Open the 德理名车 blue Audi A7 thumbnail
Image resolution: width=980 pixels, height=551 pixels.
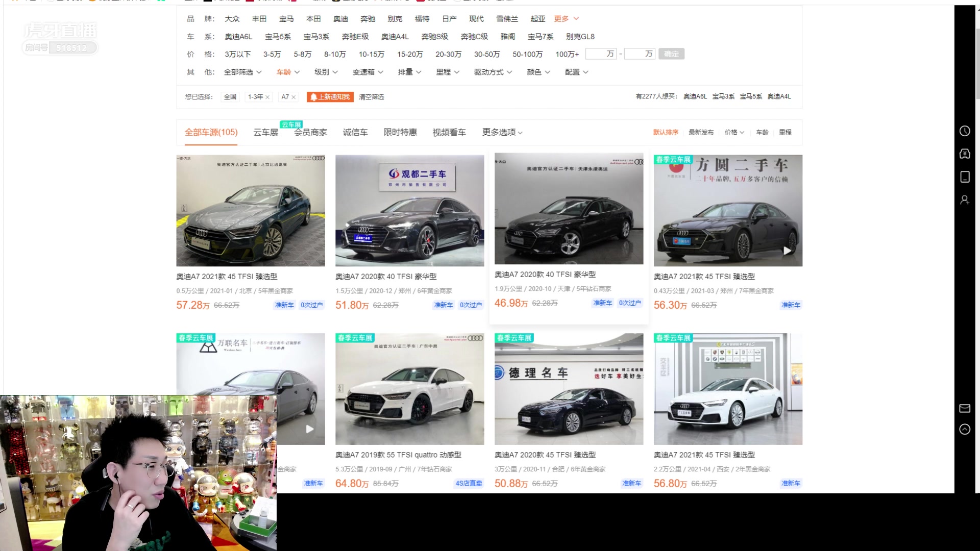(x=569, y=389)
